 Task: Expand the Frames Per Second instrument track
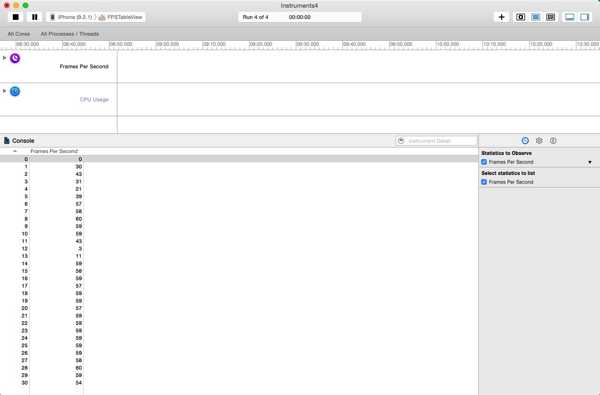click(x=4, y=58)
